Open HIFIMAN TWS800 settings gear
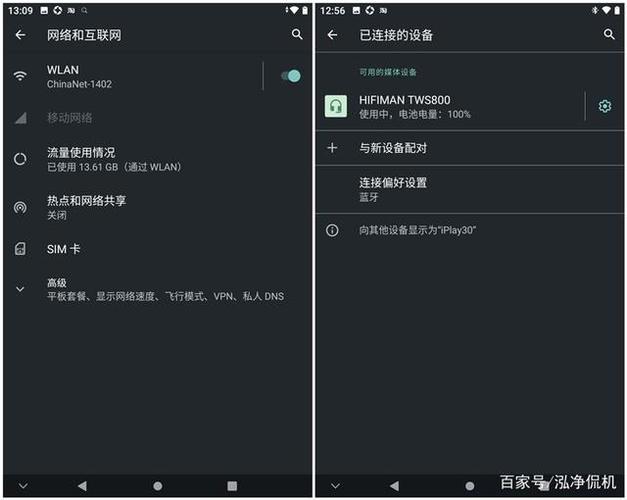Image resolution: width=627 pixels, height=500 pixels. tap(605, 106)
